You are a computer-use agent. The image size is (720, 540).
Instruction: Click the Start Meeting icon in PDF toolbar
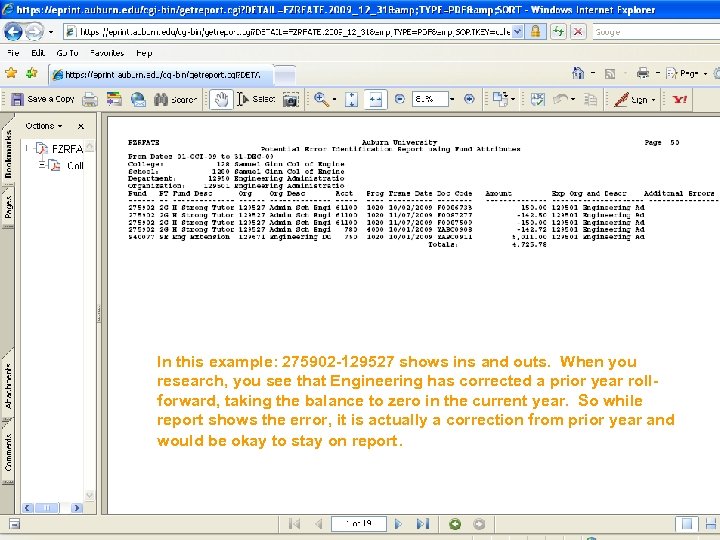point(114,99)
